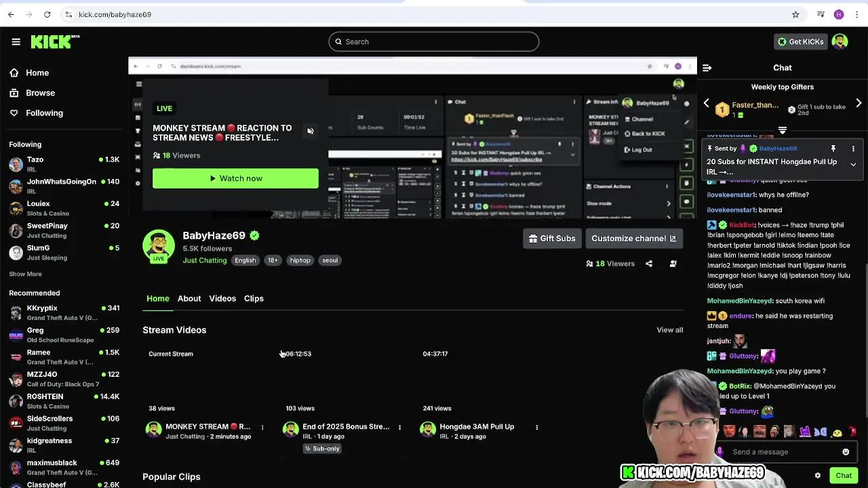This screenshot has height=488, width=868.
Task: Click the English tag
Action: (245, 260)
